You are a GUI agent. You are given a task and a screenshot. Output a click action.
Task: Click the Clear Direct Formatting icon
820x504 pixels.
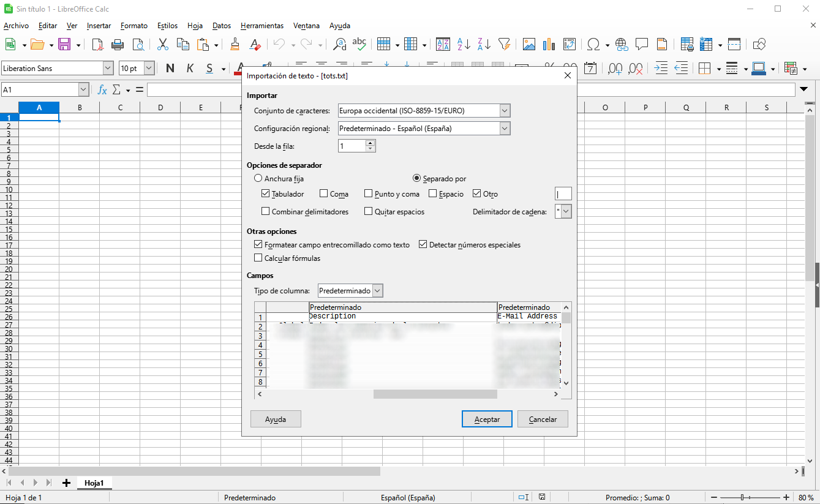(x=255, y=45)
